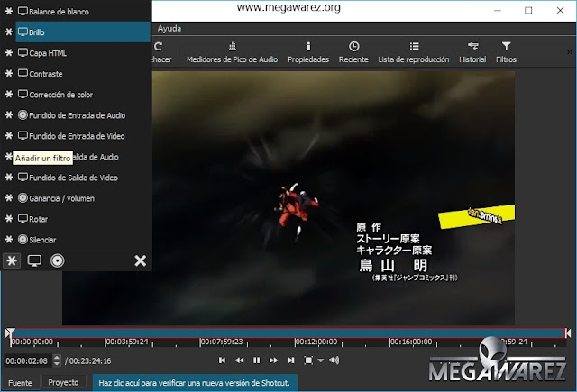This screenshot has width=577, height=392.
Task: Click favorite star beside Fundido de Entrada de Audio
Action: tap(9, 115)
